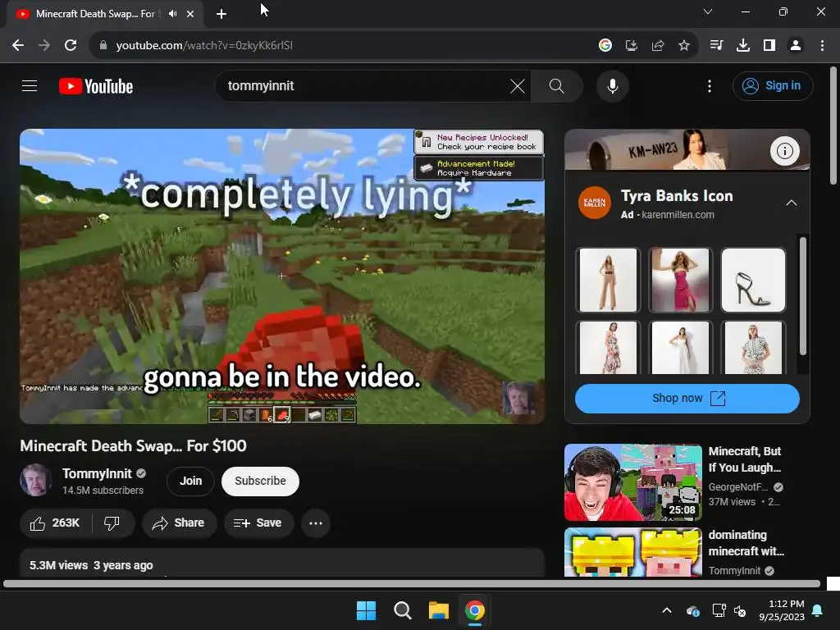The image size is (840, 630).
Task: Pause the video by clicking the player
Action: (x=282, y=276)
